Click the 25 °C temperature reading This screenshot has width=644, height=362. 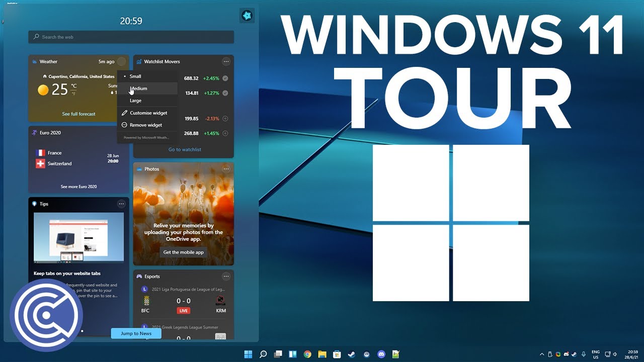coord(64,90)
